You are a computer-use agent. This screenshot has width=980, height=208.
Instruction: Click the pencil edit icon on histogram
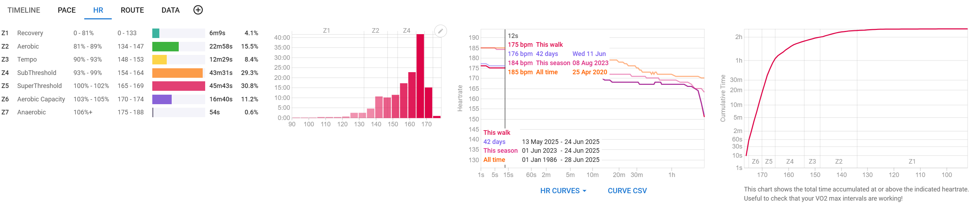[440, 31]
